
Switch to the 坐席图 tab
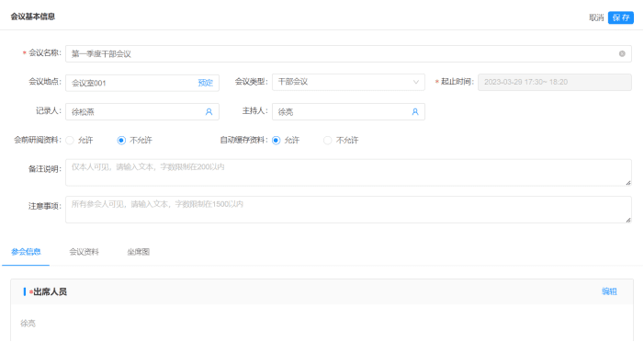[138, 252]
